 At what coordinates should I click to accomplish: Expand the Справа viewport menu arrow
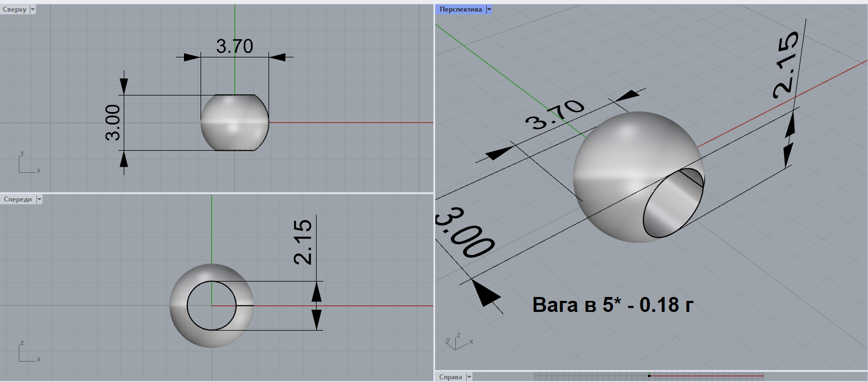[469, 377]
